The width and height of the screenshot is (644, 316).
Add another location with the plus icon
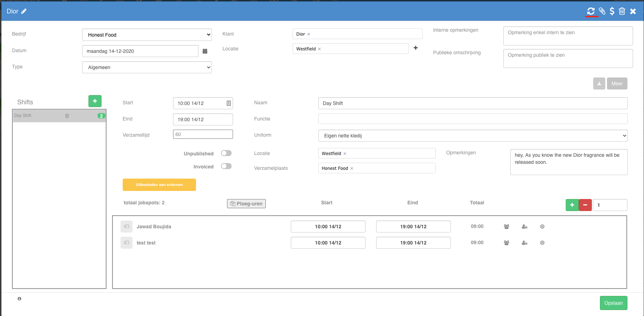point(416,48)
